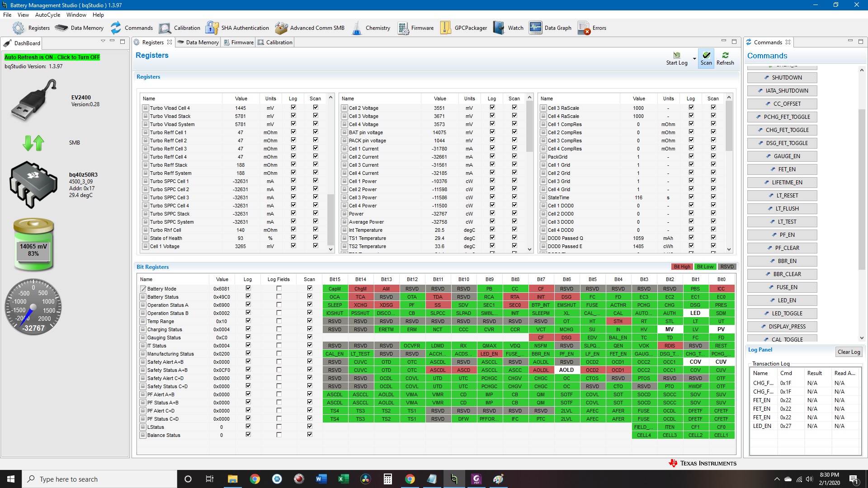Open the GPCPackager tool

coord(464,28)
